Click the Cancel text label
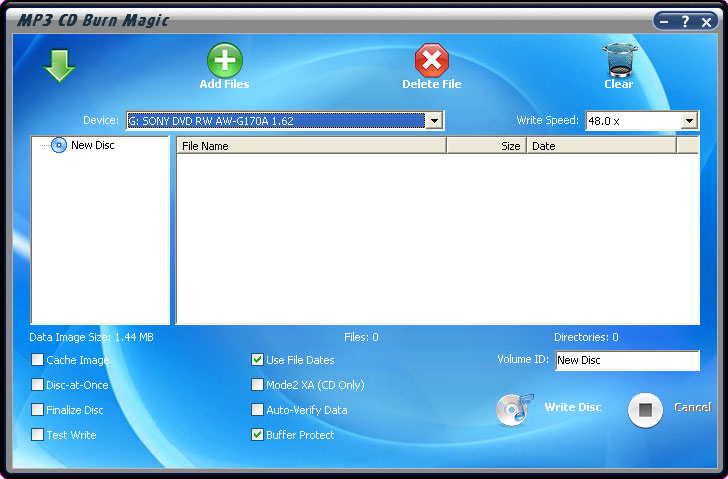This screenshot has width=728, height=479. tap(692, 408)
